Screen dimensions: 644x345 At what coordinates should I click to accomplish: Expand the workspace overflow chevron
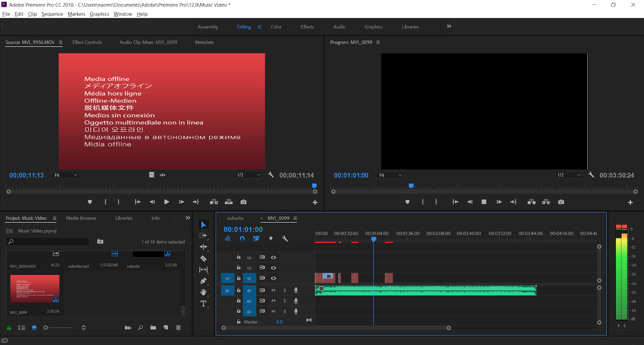(449, 27)
